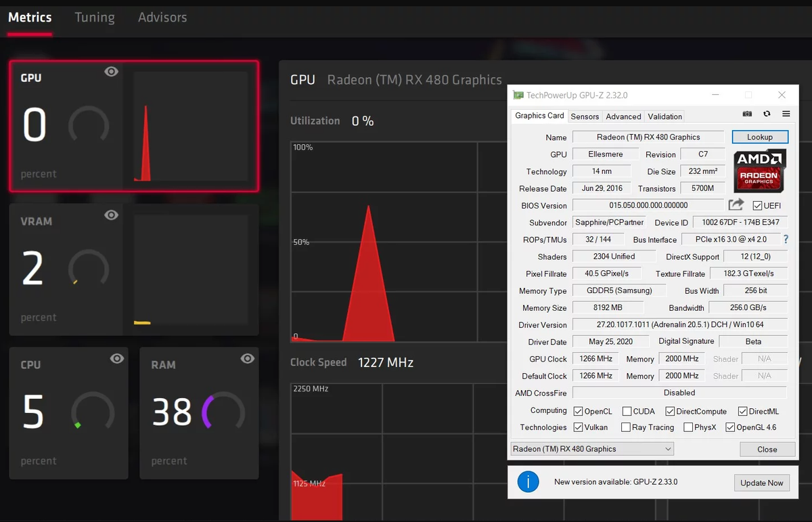
Task: Toggle the UEFI checkbox
Action: coord(757,205)
